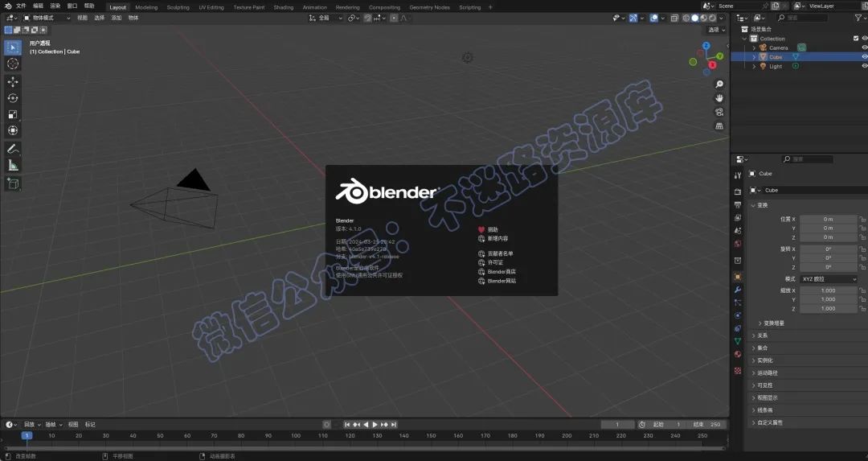Select the Rotate tool

pyautogui.click(x=13, y=98)
